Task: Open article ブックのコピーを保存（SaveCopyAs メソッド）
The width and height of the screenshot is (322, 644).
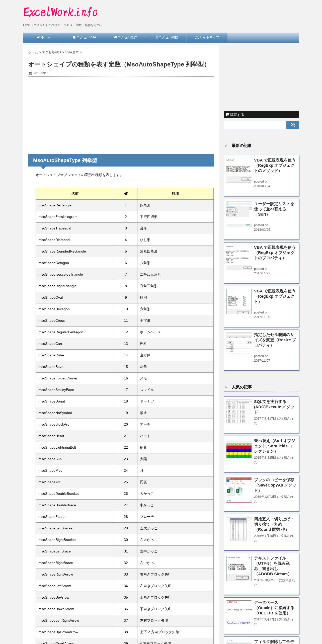Action: click(275, 485)
